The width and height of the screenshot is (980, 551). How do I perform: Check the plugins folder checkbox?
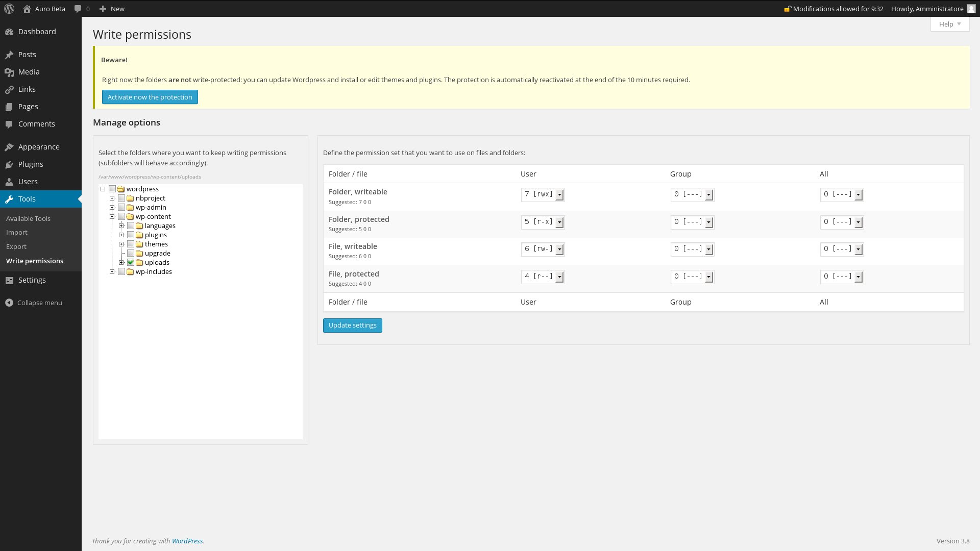pos(131,235)
